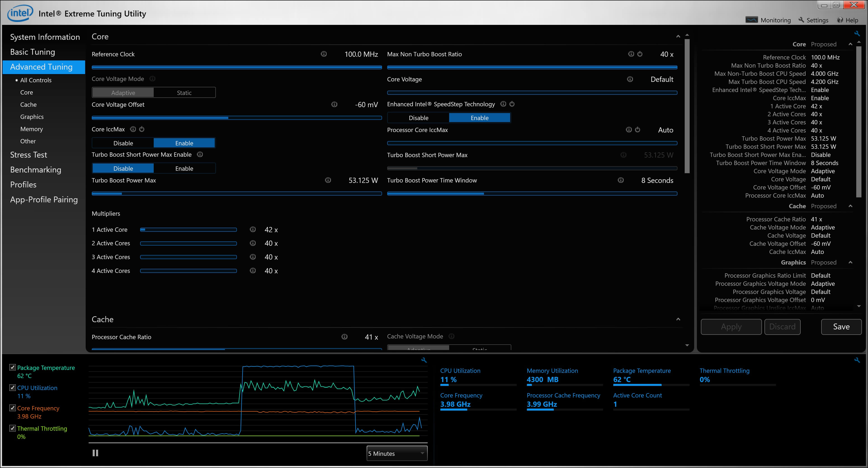The width and height of the screenshot is (868, 468).
Task: Uncheck CPU Utilization graph checkbox
Action: [12, 388]
